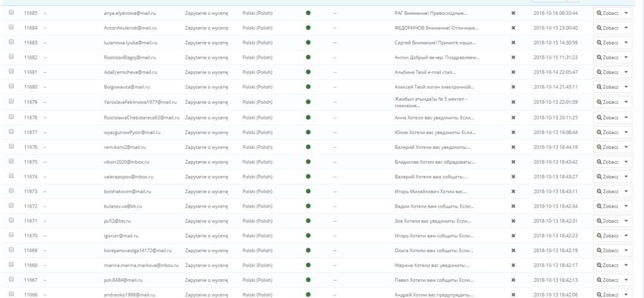Click X icon in row 11673
The image size is (644, 298).
coord(513,192)
